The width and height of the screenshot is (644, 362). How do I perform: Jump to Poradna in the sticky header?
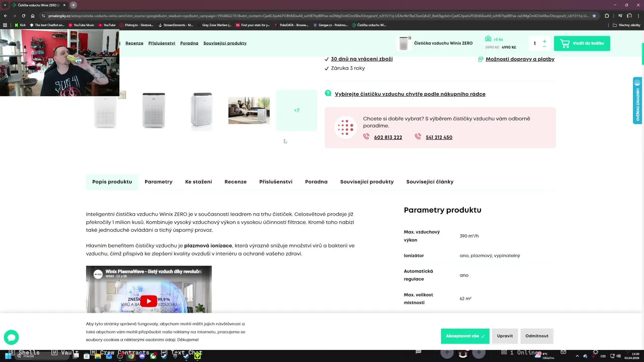tap(189, 43)
